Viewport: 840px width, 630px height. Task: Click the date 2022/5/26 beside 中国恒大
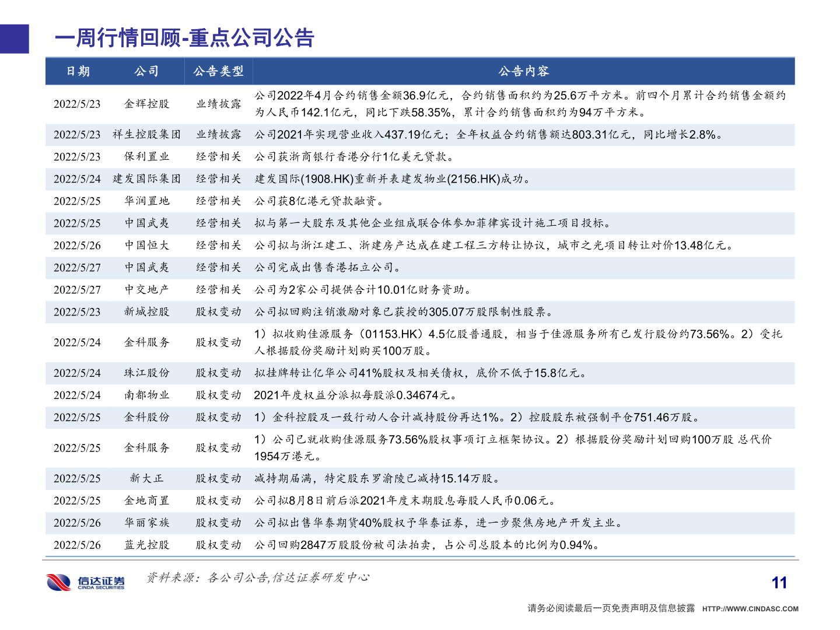77,246
